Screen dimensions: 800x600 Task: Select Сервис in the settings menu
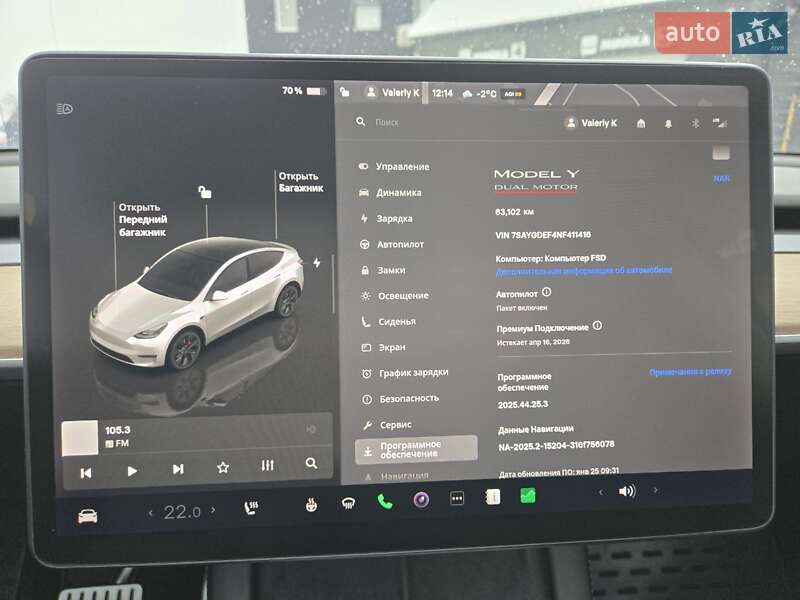click(x=394, y=424)
